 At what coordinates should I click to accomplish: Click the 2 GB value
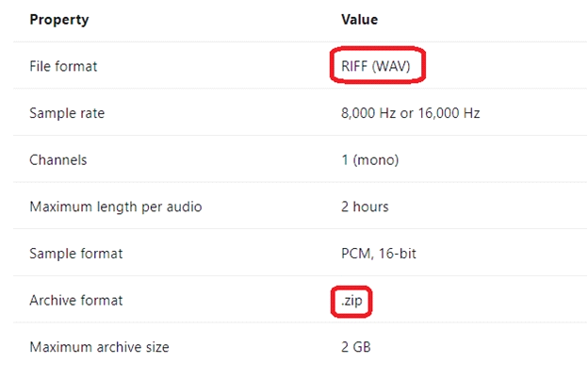coord(356,347)
